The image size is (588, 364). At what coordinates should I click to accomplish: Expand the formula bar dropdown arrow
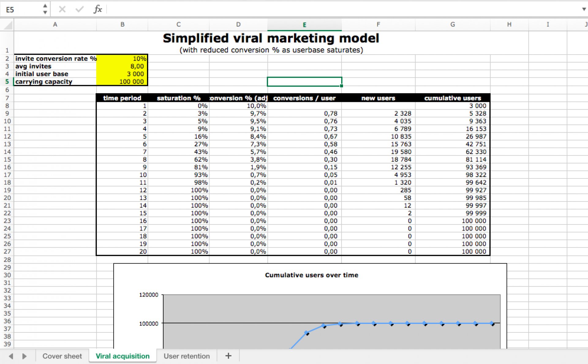584,9
